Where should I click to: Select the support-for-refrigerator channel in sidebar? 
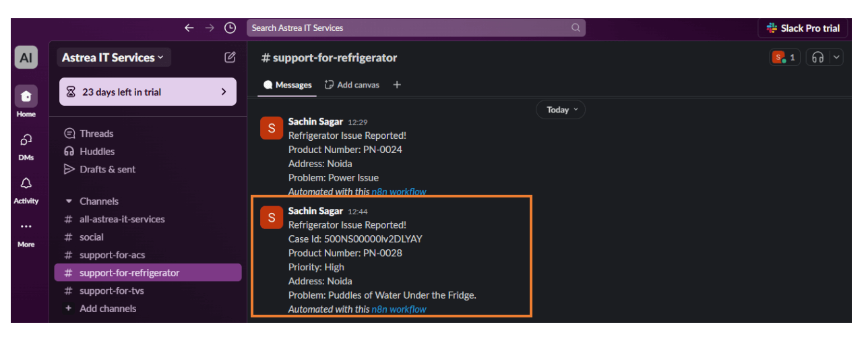(x=148, y=273)
